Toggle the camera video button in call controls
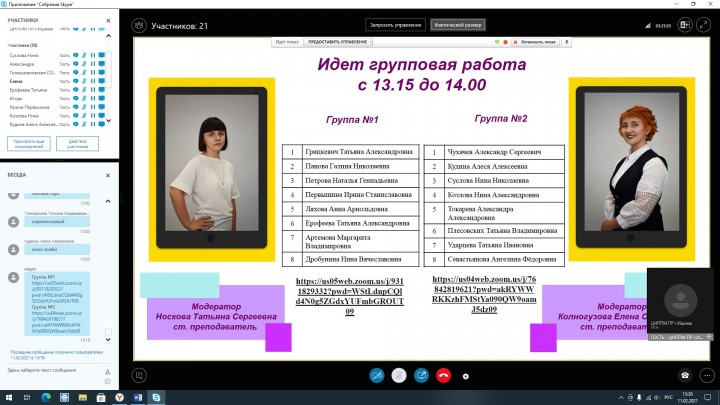Viewport: 720px width, 405px height. [x=376, y=376]
